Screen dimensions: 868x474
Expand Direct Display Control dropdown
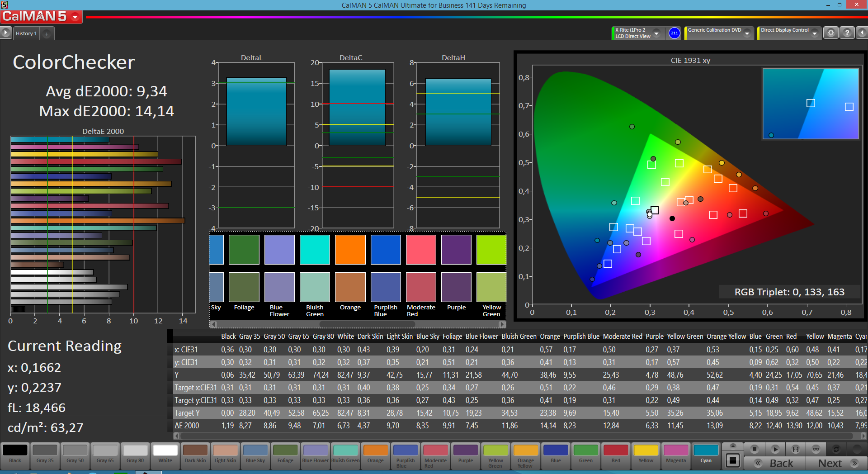click(814, 33)
